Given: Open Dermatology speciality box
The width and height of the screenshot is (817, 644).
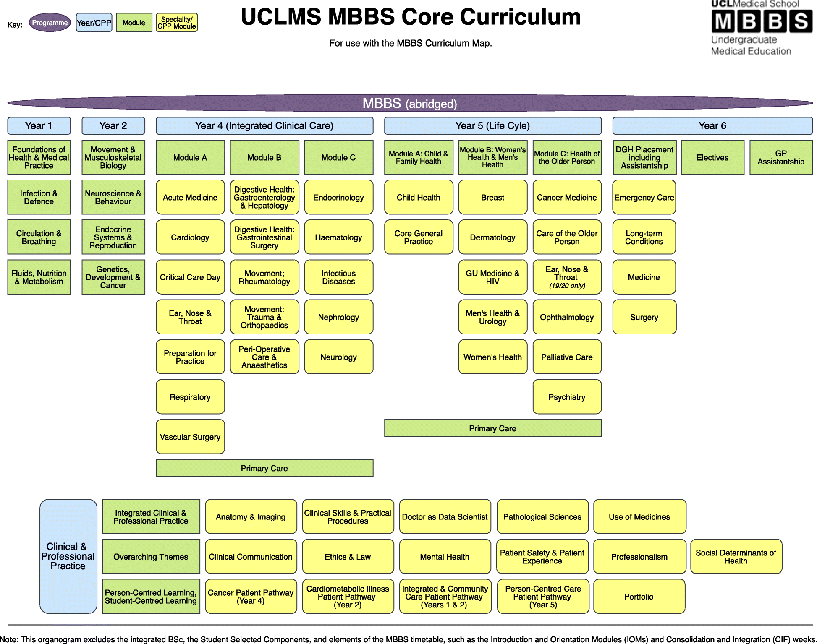Looking at the screenshot, I should (x=493, y=237).
